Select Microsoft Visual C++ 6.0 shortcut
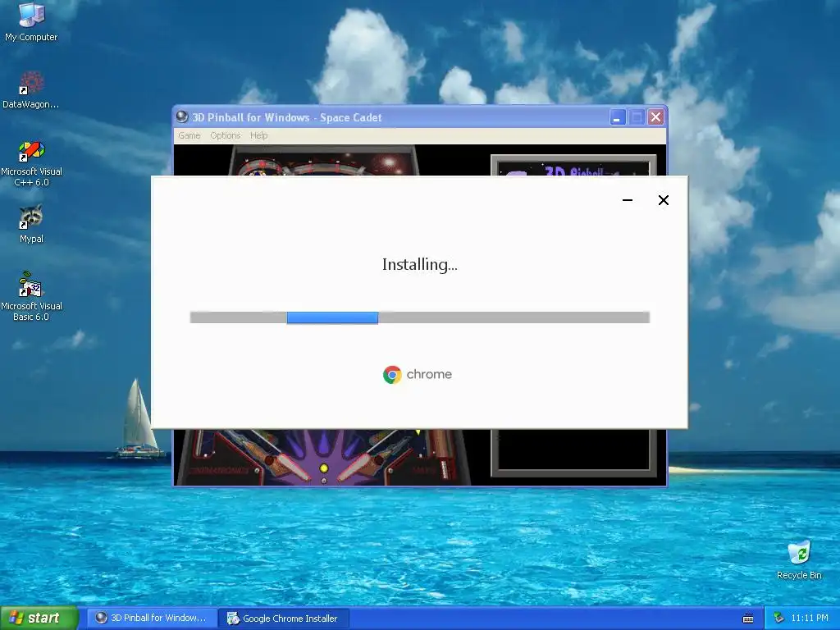Image resolution: width=840 pixels, height=630 pixels. point(31,164)
